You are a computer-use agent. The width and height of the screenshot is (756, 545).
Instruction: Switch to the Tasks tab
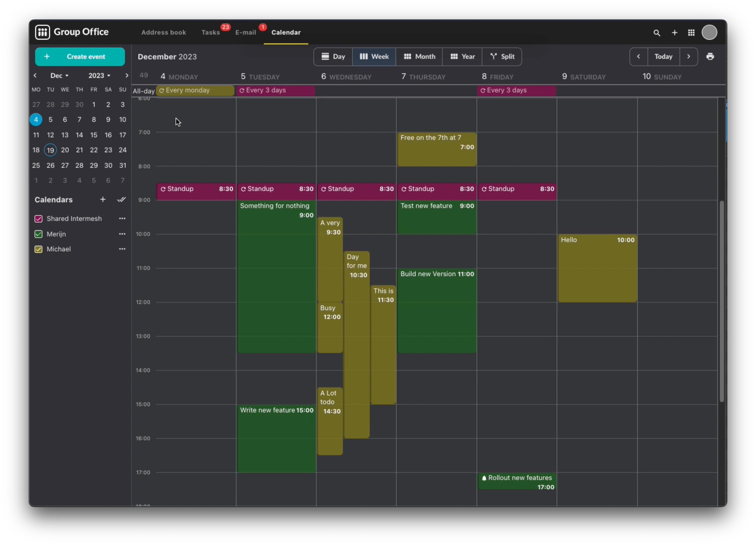click(x=210, y=32)
